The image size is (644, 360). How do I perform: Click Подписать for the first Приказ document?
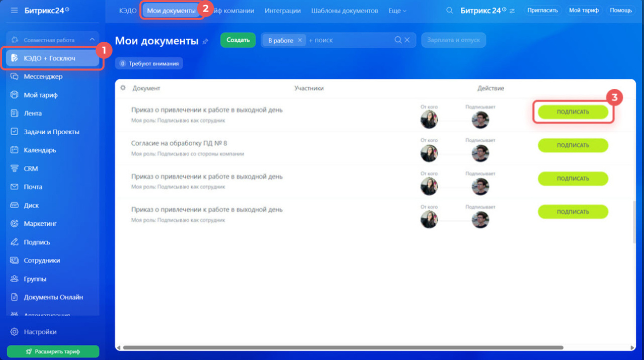point(573,112)
